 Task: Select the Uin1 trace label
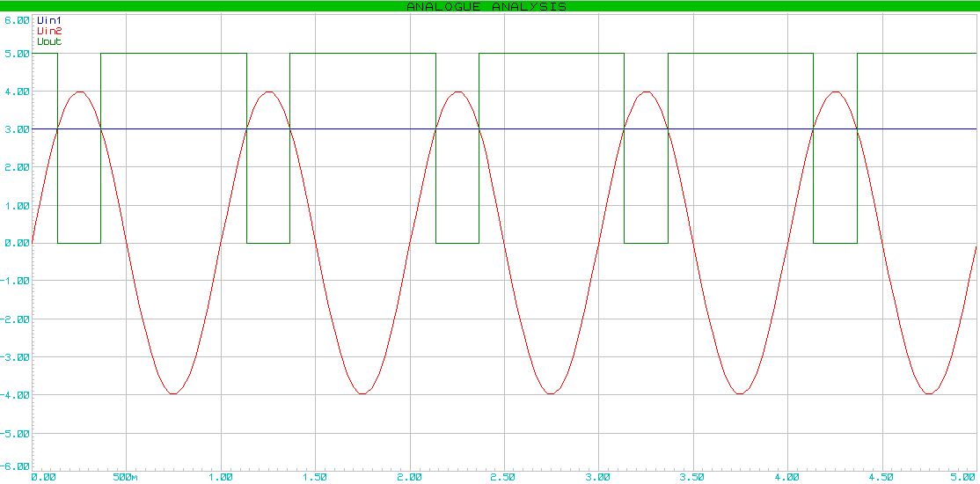pyautogui.click(x=48, y=20)
